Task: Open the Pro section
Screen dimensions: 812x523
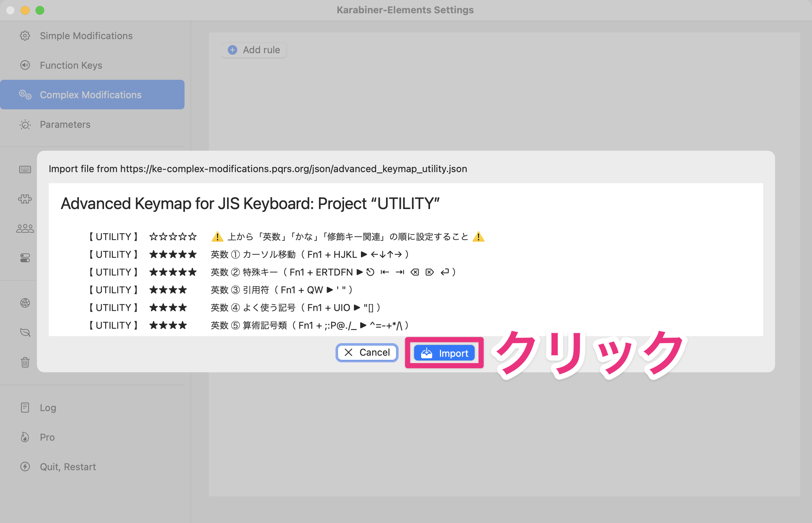Action: tap(47, 437)
